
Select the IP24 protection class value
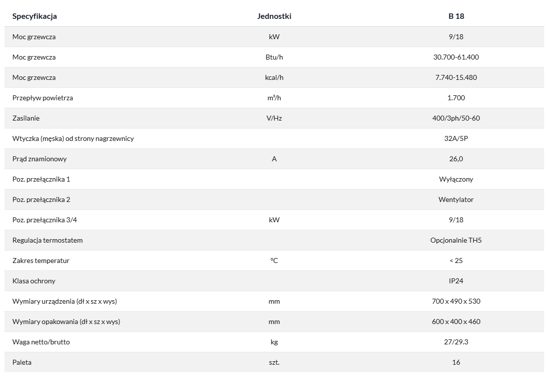click(x=456, y=281)
